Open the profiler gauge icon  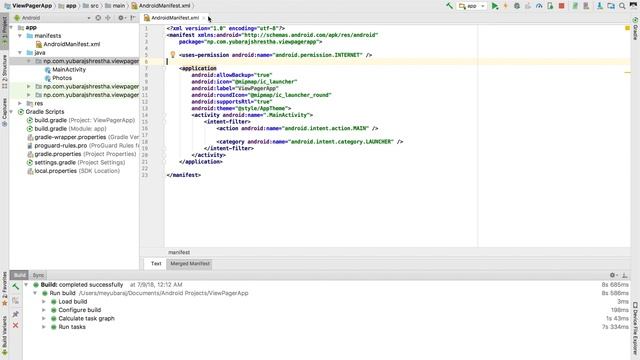click(539, 6)
